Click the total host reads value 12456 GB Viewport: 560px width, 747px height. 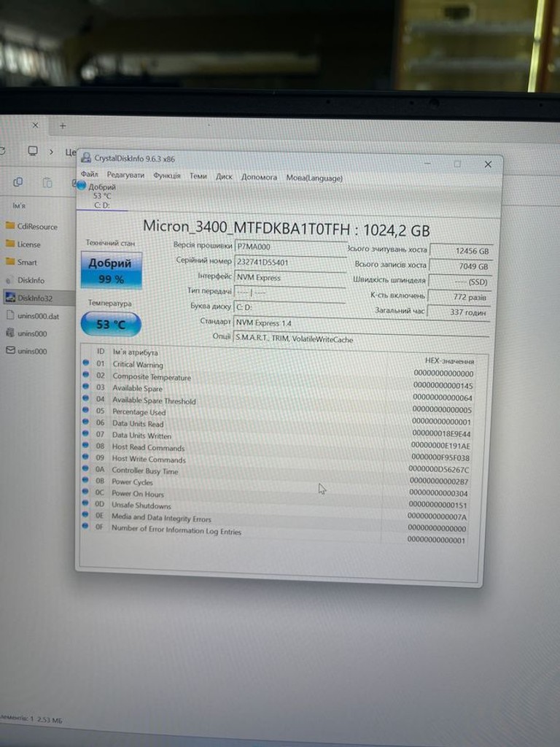(461, 251)
